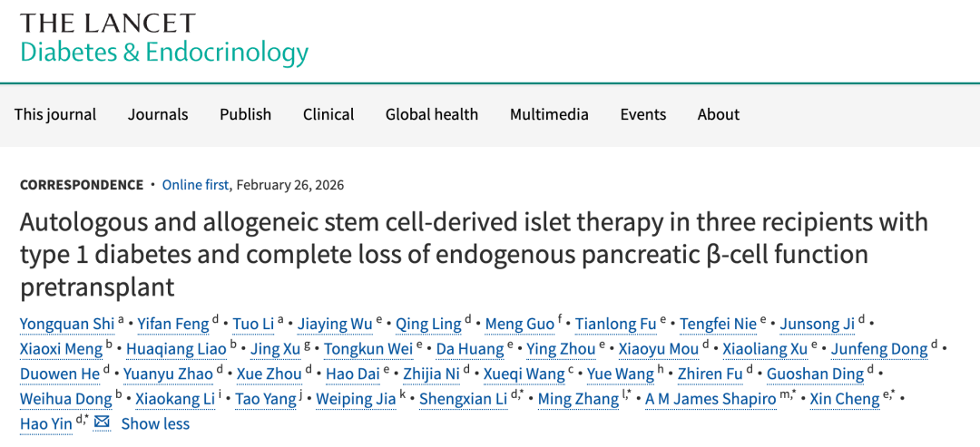Click The Lancet Diabetes & Endocrinology logo
980x447 pixels.
164,40
